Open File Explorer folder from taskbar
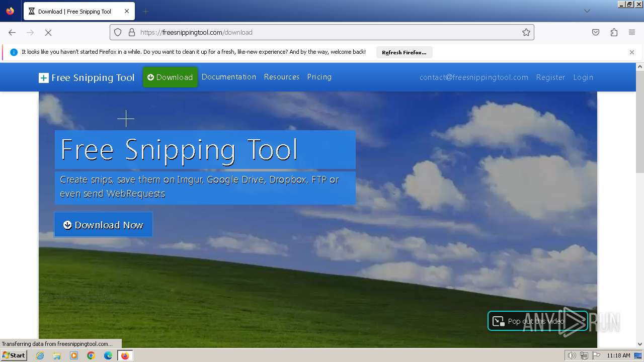This screenshot has height=362, width=644. tap(57, 355)
